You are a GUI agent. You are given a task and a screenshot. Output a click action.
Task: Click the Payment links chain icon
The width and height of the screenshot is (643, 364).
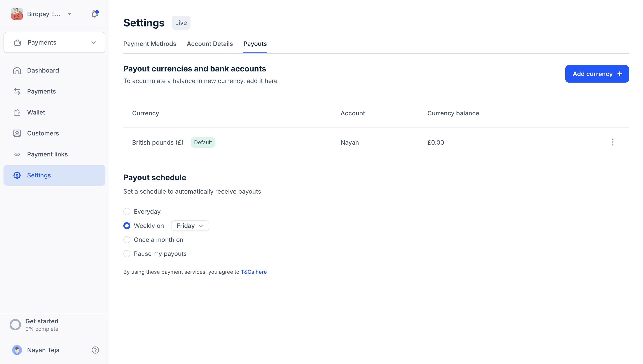17,154
